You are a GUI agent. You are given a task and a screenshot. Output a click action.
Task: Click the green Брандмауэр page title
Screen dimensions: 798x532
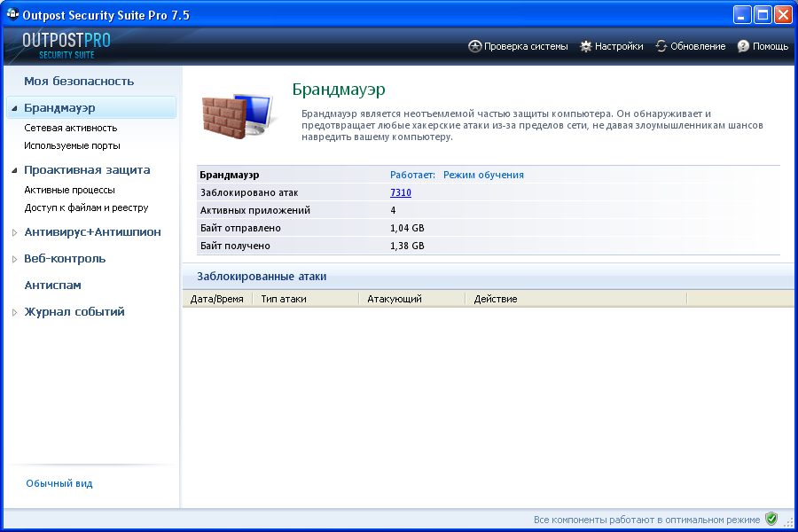339,90
